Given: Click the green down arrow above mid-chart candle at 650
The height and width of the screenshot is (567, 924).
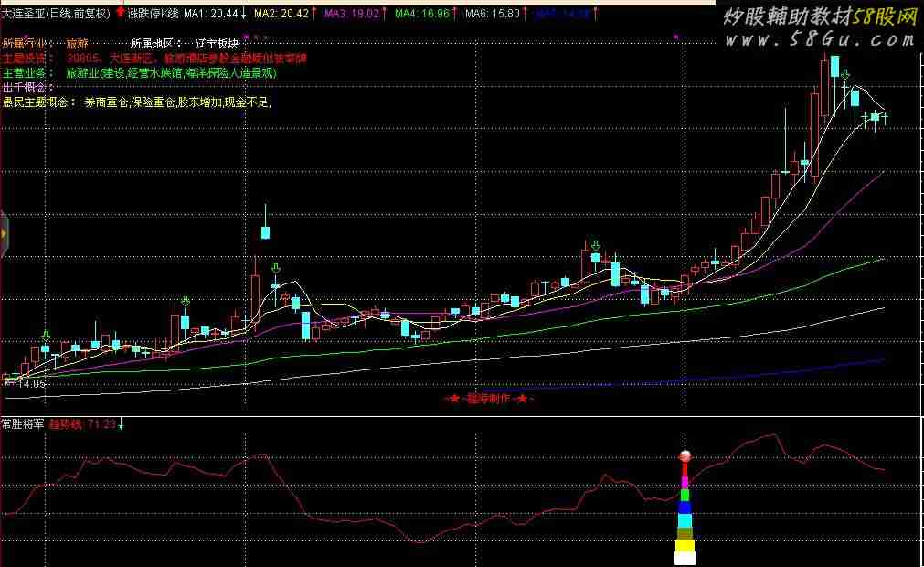Looking at the screenshot, I should 596,245.
